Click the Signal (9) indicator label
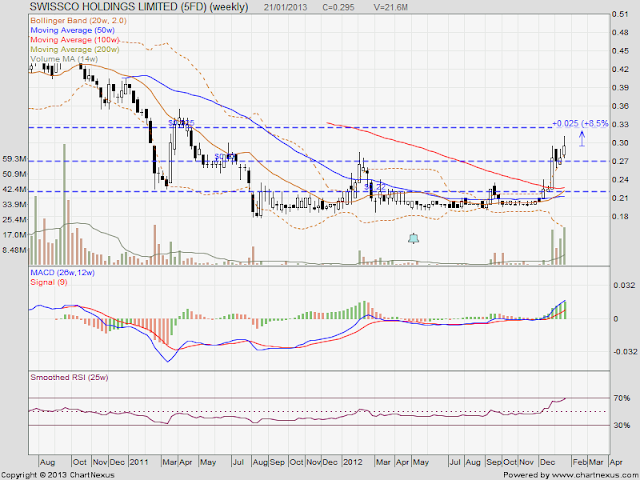Screen dimensions: 640x480 (49, 282)
